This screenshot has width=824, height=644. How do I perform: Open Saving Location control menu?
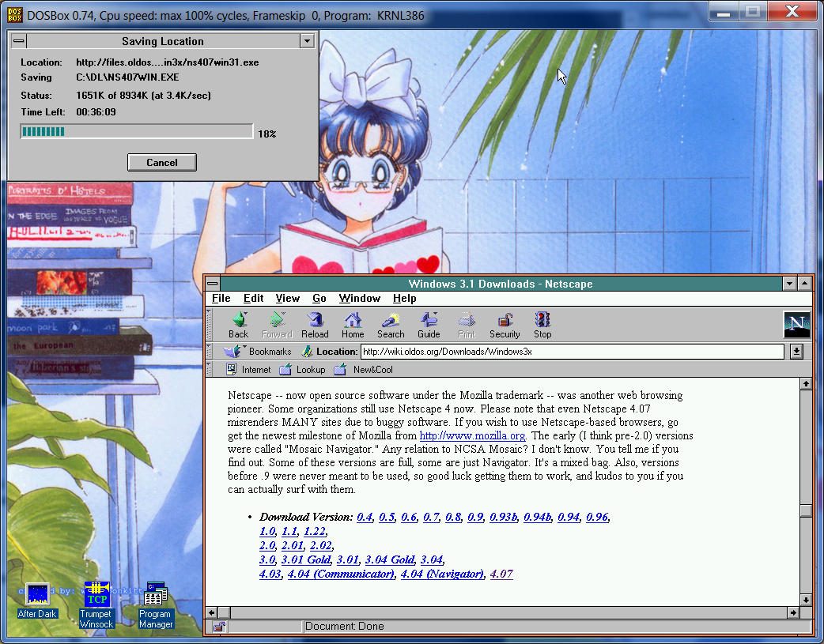click(x=18, y=41)
